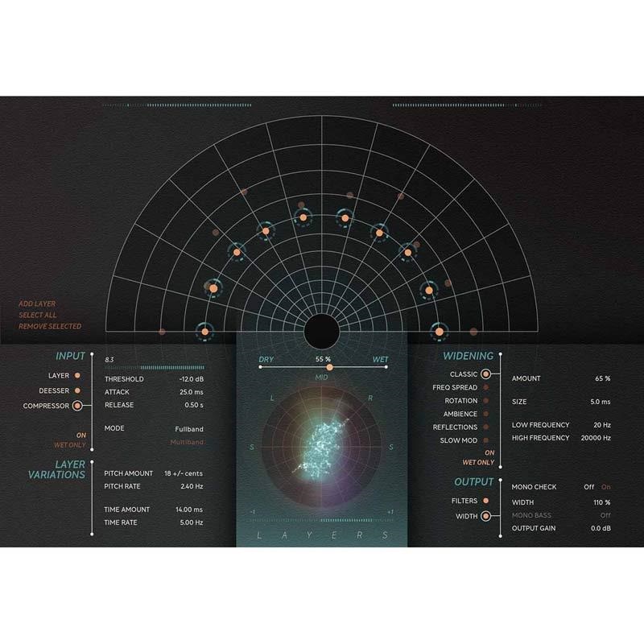Image resolution: width=644 pixels, height=644 pixels.
Task: Set MONO CHECK to On
Action: (605, 487)
